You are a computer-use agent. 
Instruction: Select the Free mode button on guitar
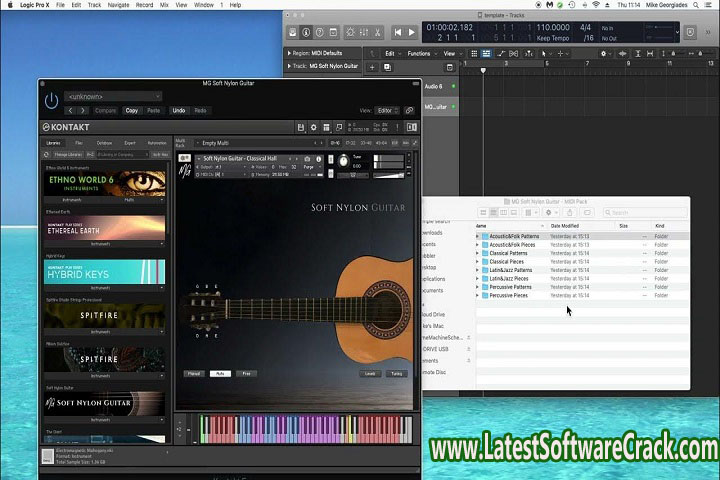pos(244,373)
